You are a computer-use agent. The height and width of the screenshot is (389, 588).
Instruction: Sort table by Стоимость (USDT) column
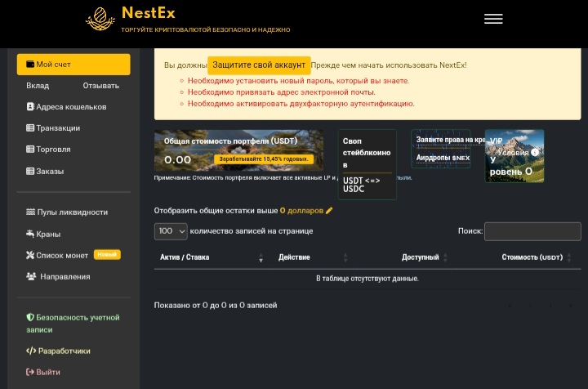coord(537,257)
